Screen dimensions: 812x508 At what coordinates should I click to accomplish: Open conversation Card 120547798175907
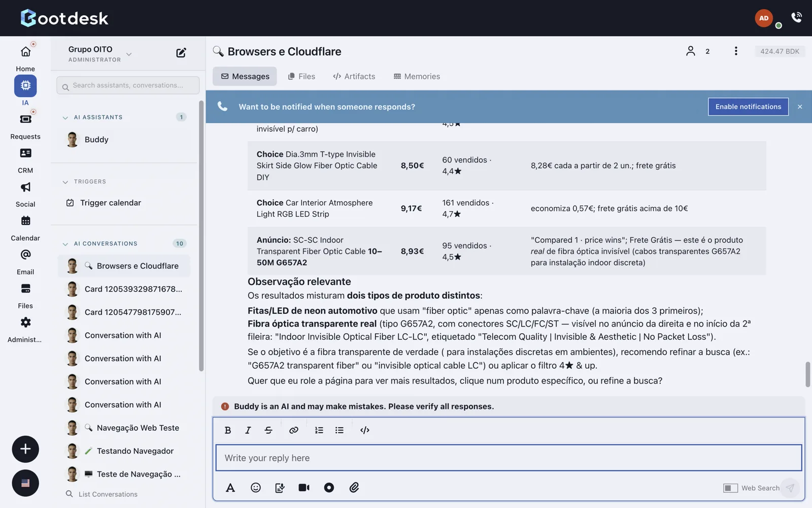[x=124, y=312]
